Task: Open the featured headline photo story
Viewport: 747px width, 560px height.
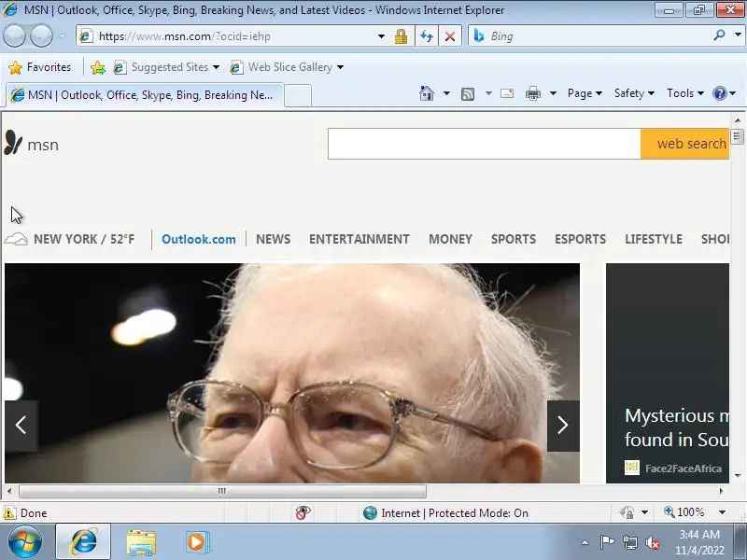Action: (292, 372)
